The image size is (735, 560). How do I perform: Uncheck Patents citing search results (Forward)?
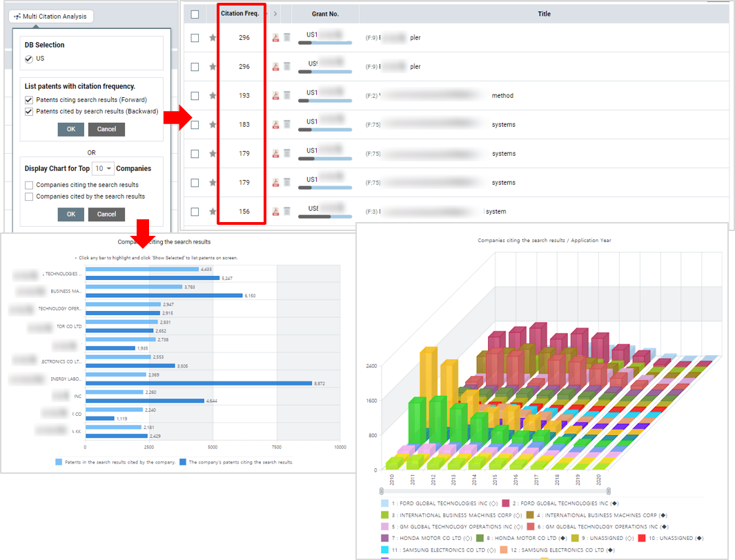[29, 100]
